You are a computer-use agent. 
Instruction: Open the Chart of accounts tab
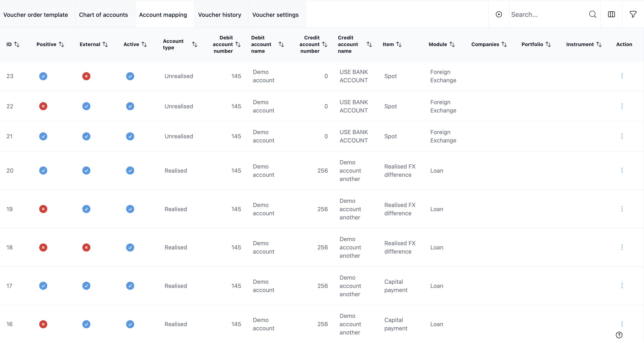pyautogui.click(x=103, y=15)
